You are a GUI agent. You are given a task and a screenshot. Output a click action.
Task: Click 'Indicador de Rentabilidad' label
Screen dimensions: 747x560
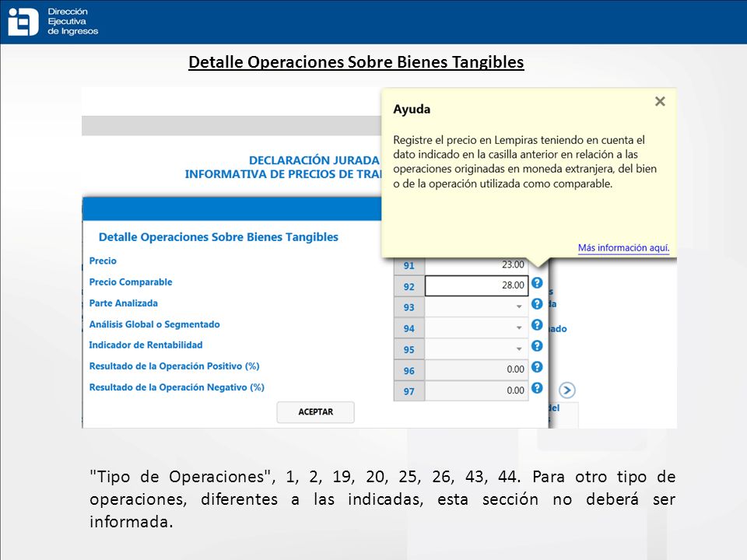coord(146,345)
